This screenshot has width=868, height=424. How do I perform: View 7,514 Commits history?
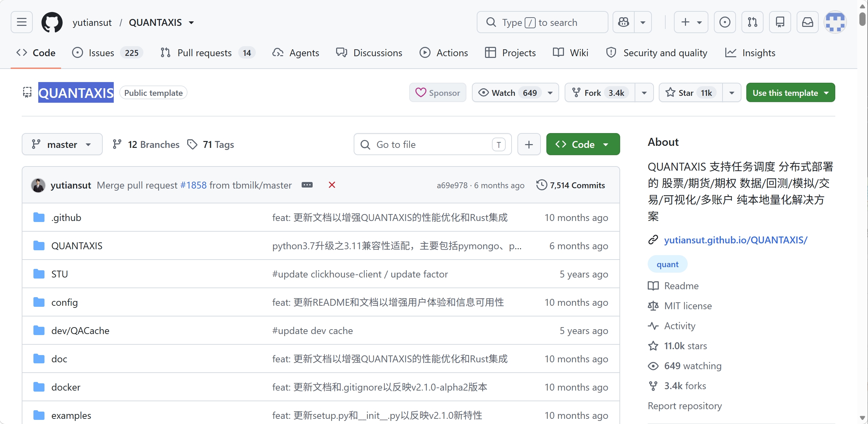point(571,185)
